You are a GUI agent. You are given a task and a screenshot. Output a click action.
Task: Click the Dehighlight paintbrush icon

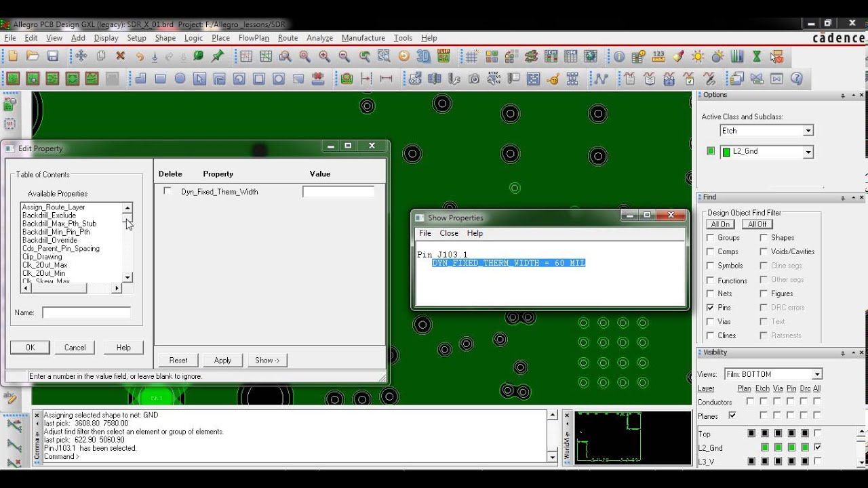tap(678, 56)
